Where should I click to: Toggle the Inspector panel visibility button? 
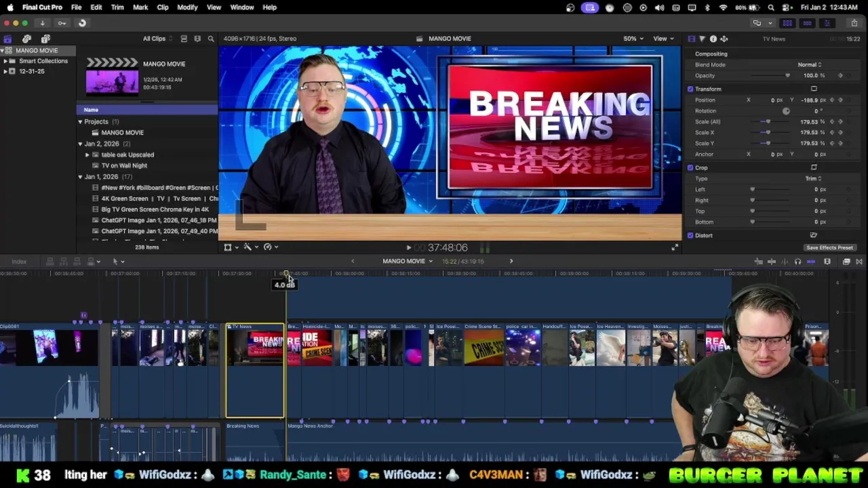tap(827, 23)
